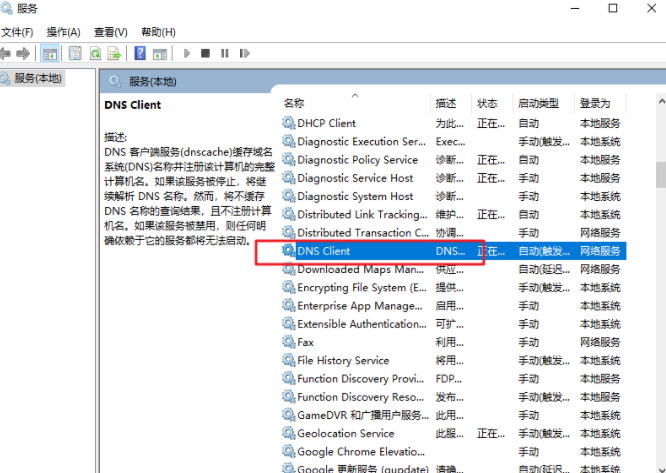Sort by the 名称 column header
The height and width of the screenshot is (473, 666).
pyautogui.click(x=294, y=103)
